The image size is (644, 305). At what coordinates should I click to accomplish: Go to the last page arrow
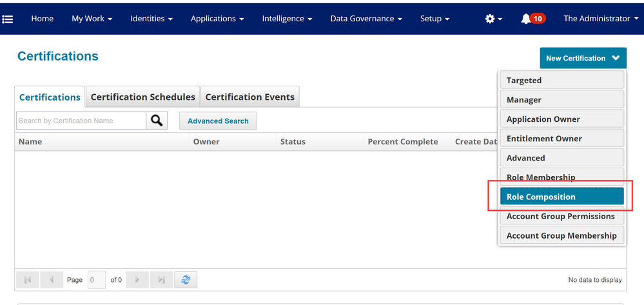click(x=161, y=280)
